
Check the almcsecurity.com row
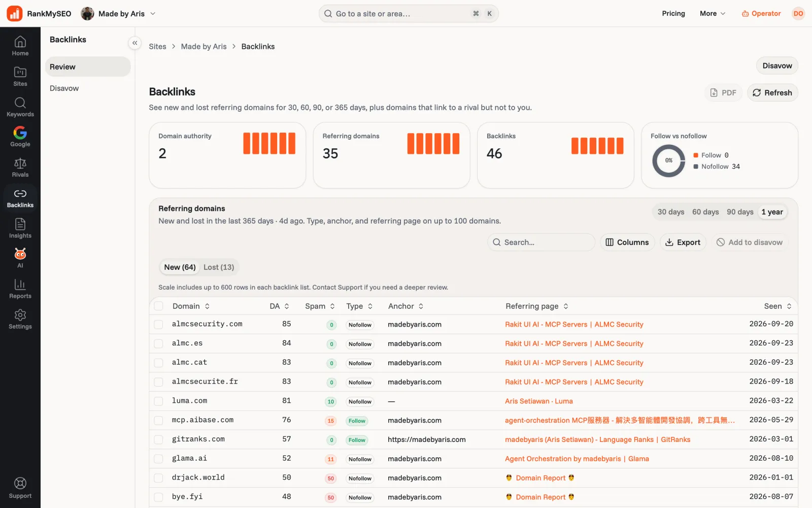pyautogui.click(x=159, y=324)
